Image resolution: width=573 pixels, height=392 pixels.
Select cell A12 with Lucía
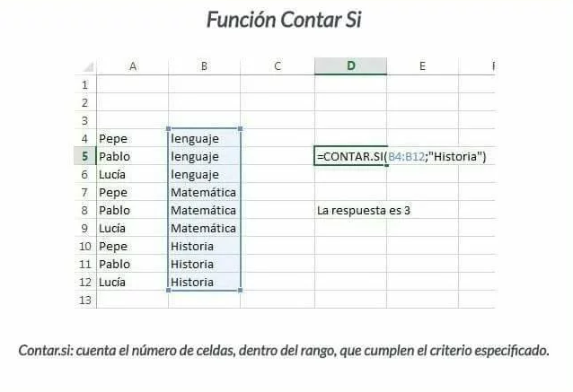point(133,282)
